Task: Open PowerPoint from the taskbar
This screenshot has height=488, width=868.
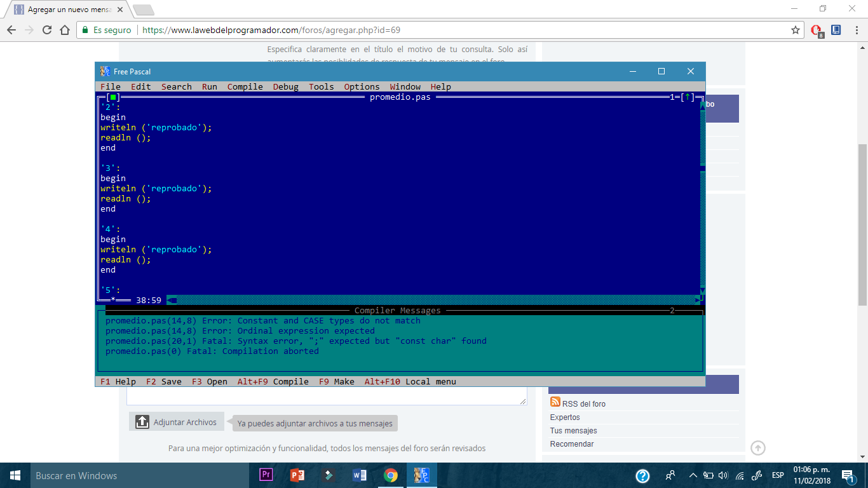Action: [297, 475]
